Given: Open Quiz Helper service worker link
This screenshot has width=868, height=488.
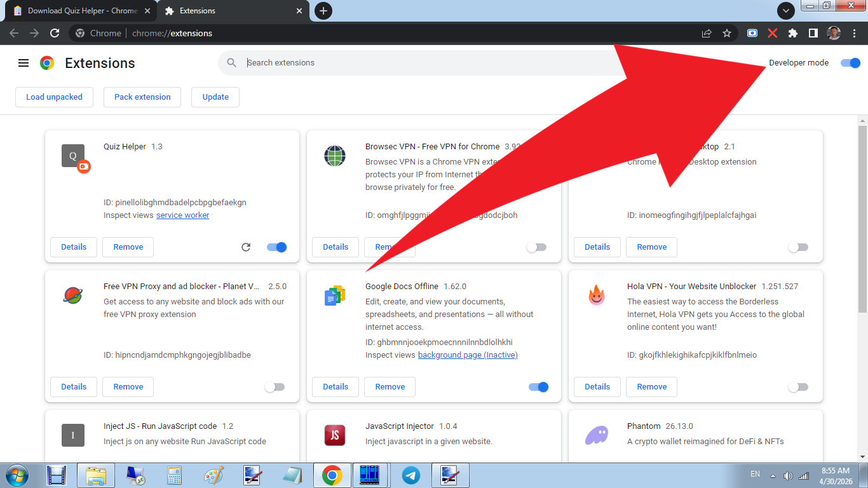Looking at the screenshot, I should [x=183, y=215].
